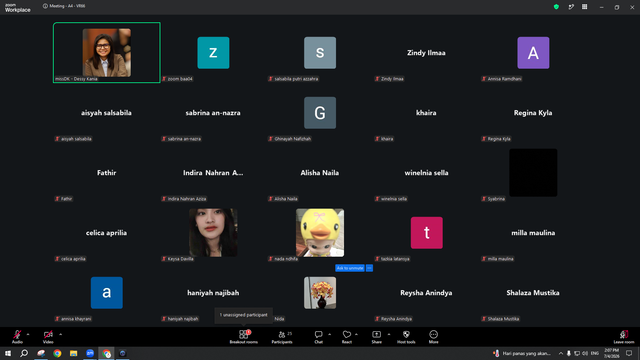Click the 1 unassigned participant tooltip
The image size is (640, 360).
point(244,315)
